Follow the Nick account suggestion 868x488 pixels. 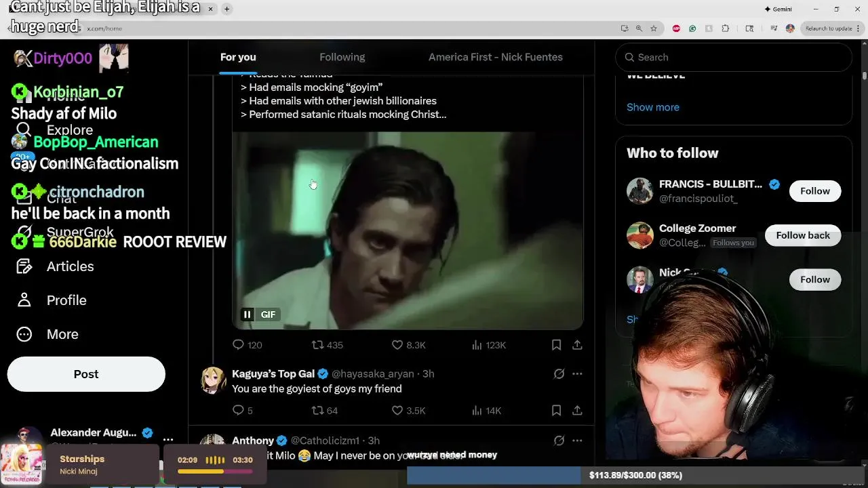pyautogui.click(x=815, y=279)
